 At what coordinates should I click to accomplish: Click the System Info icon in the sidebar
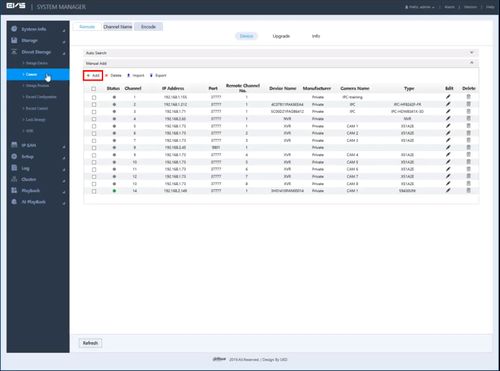(x=14, y=29)
